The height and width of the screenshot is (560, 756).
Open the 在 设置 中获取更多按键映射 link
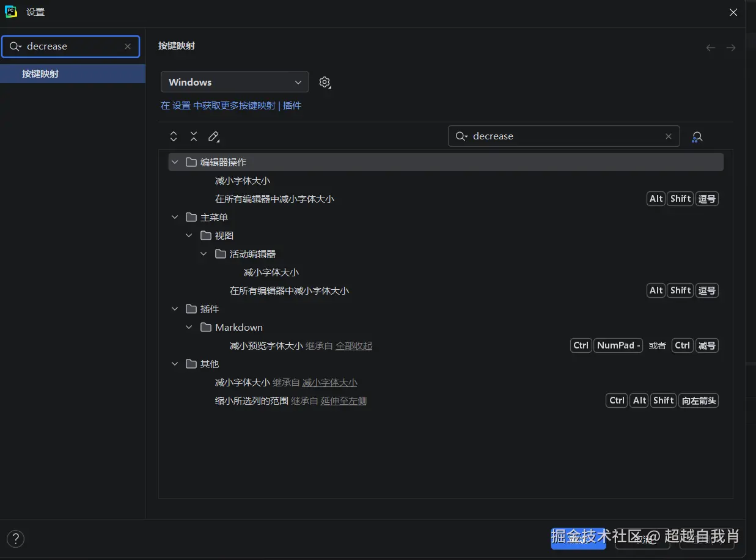[x=218, y=106]
